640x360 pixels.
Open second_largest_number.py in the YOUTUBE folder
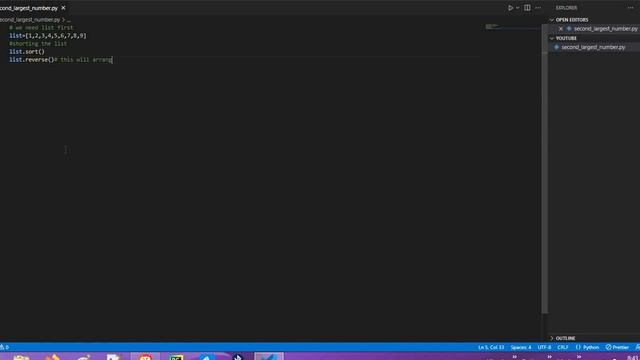click(x=593, y=47)
